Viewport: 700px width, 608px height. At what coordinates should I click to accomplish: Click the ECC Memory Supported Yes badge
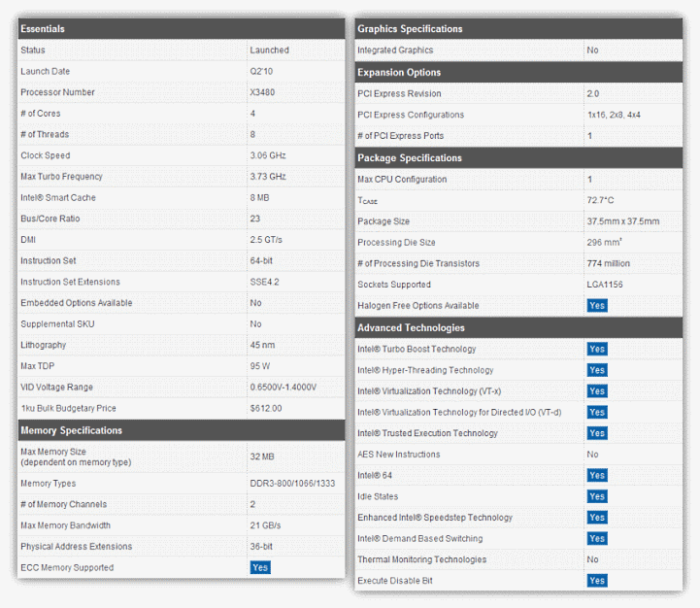(x=260, y=567)
